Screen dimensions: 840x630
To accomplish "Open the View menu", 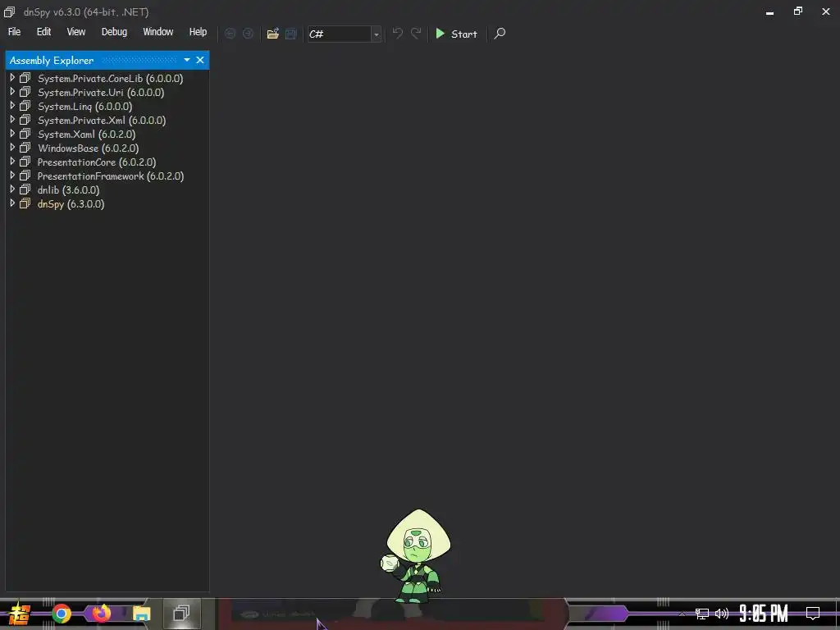I will 76,32.
